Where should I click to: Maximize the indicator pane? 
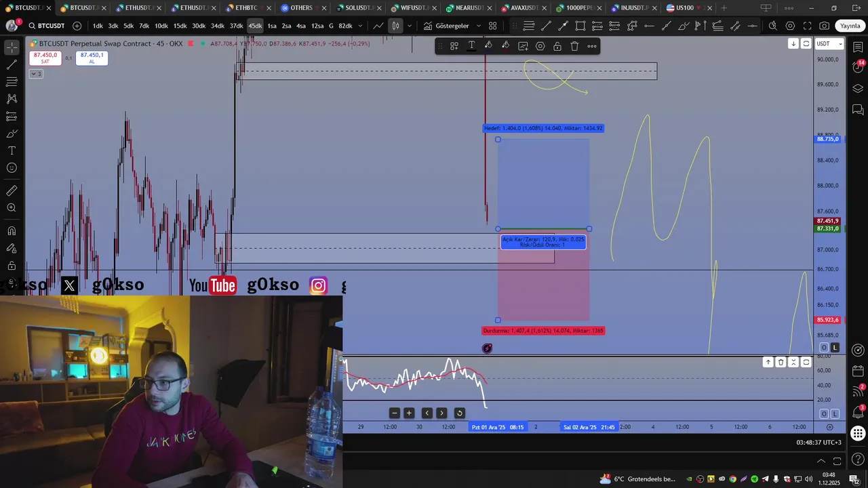[806, 362]
